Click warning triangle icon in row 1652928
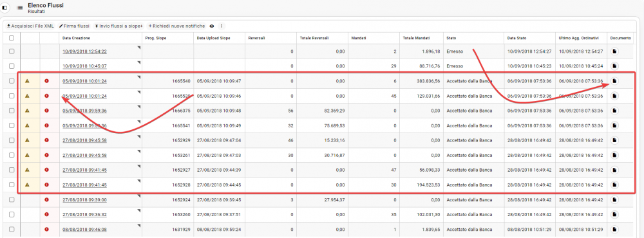 [x=27, y=185]
